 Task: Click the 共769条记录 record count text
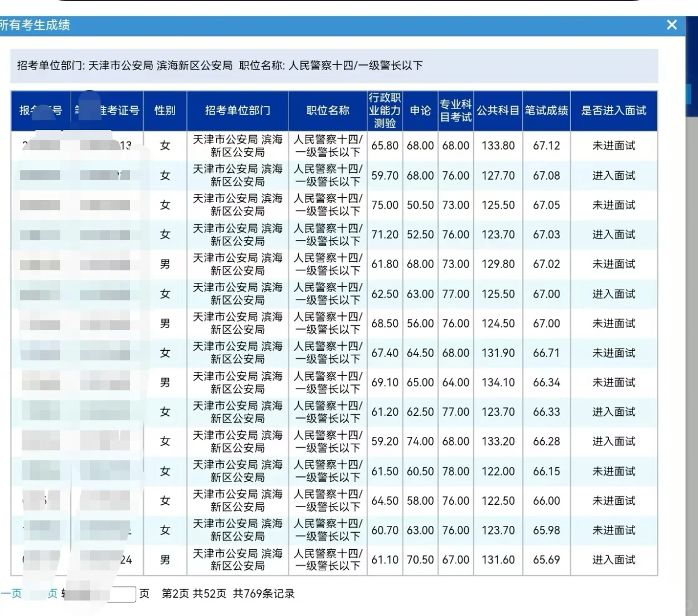tap(264, 594)
